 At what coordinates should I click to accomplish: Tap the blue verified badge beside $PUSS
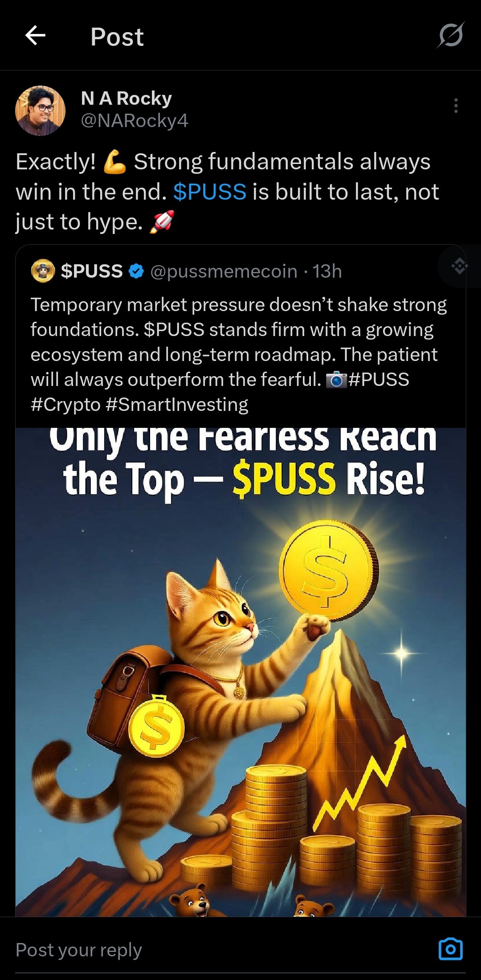pos(136,271)
